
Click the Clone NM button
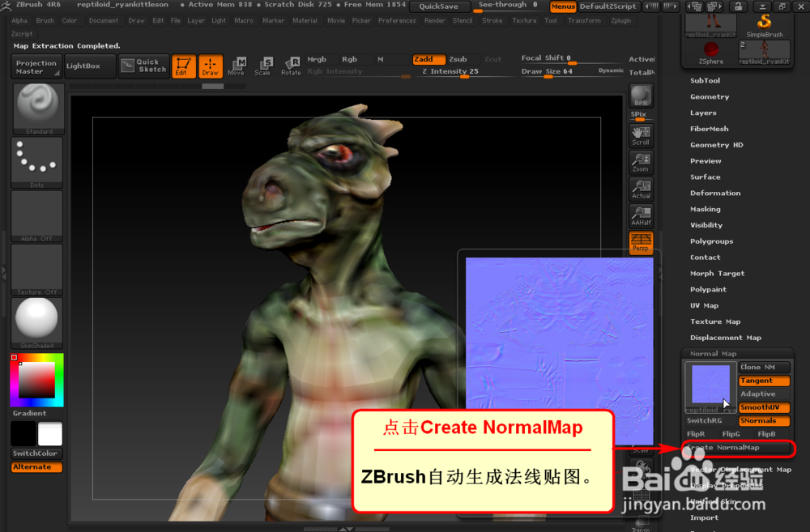pos(764,368)
